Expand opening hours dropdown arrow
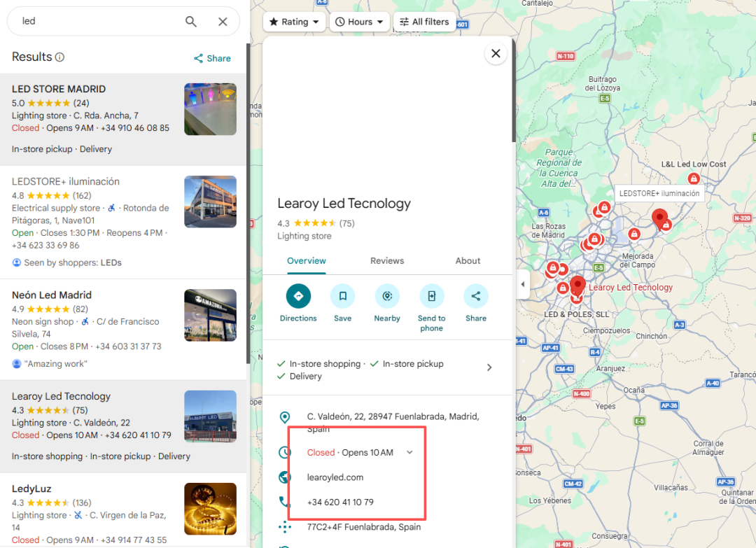756x548 pixels. 409,453
